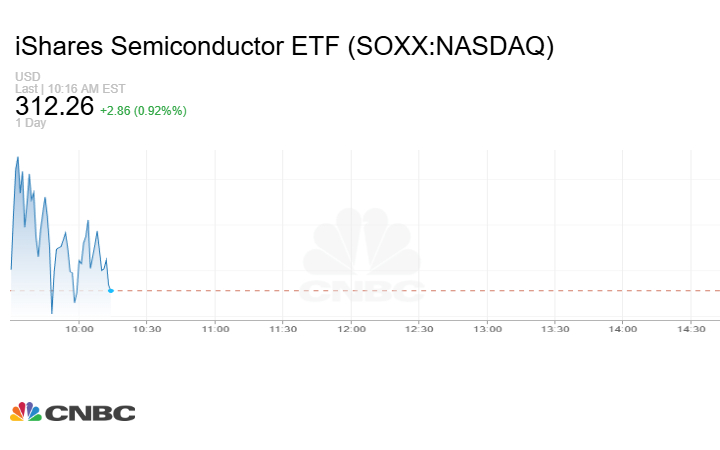
Task: Select the iShares Semiconductor ETF title
Action: [285, 46]
